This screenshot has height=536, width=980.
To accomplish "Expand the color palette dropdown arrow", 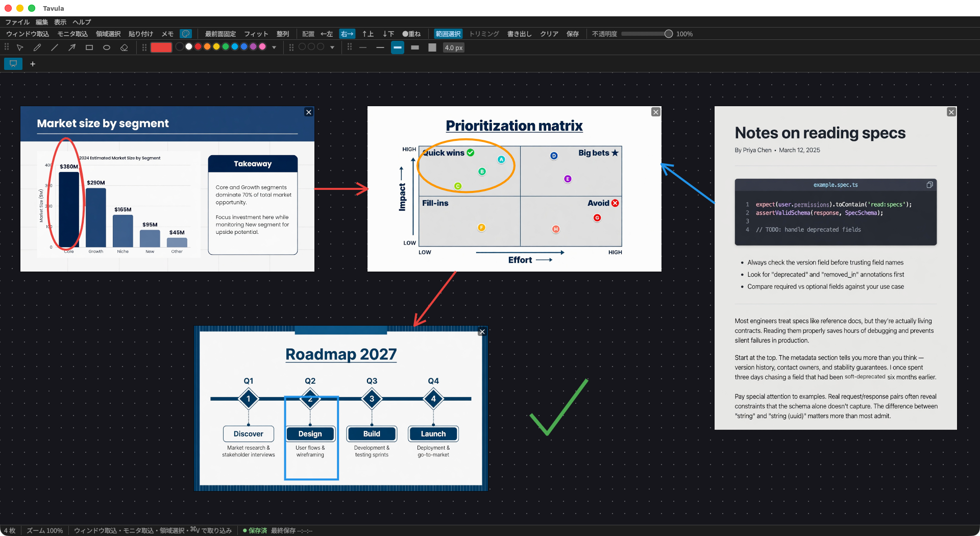I will coord(274,47).
